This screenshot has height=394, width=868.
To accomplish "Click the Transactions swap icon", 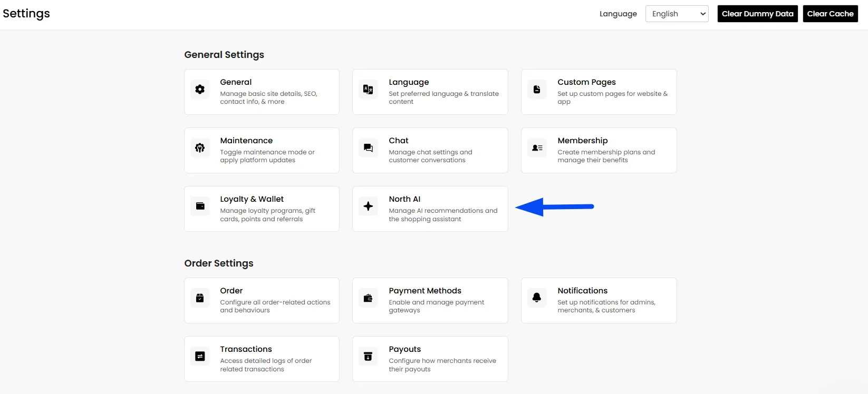I will pyautogui.click(x=200, y=357).
